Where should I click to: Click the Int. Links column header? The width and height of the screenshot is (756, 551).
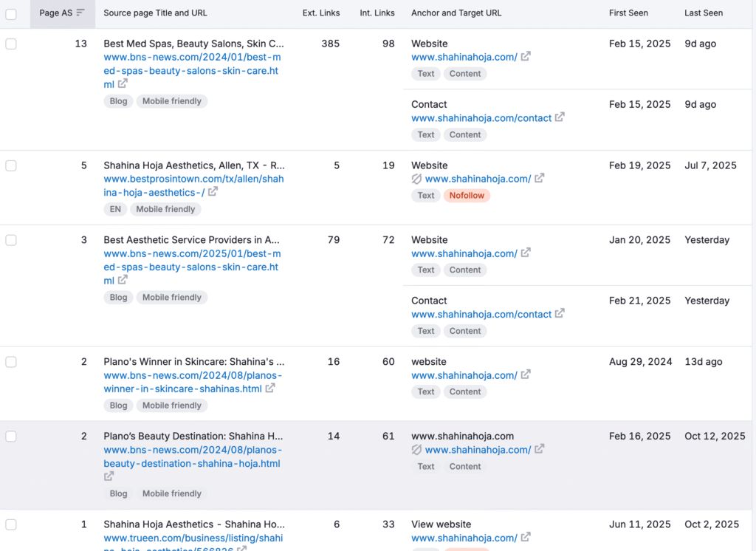377,13
